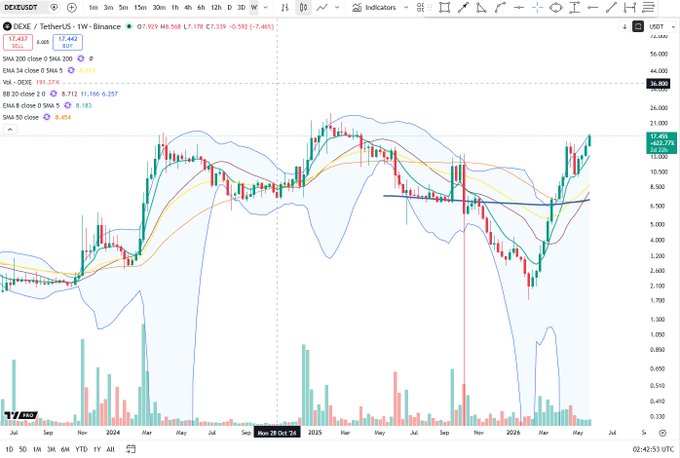Viewport: 680px width, 458px height.
Task: Click the SMA 200 indicator source icon
Action: [x=81, y=59]
